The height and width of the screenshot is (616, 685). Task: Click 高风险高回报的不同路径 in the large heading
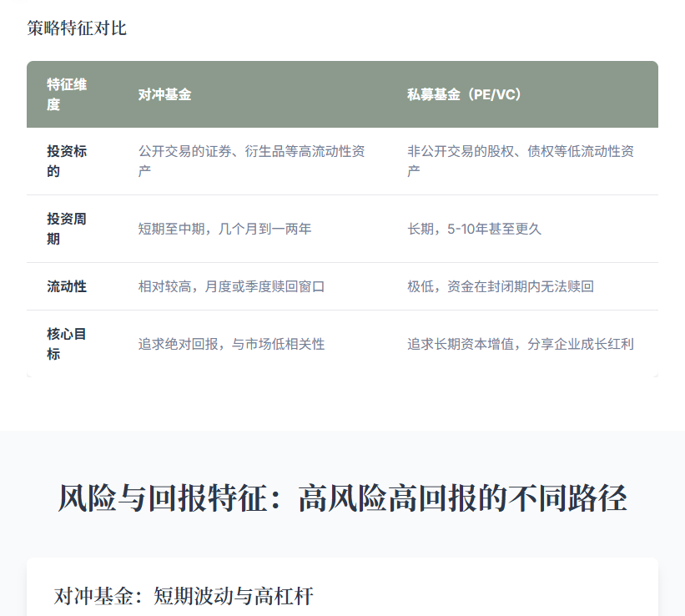(x=462, y=499)
